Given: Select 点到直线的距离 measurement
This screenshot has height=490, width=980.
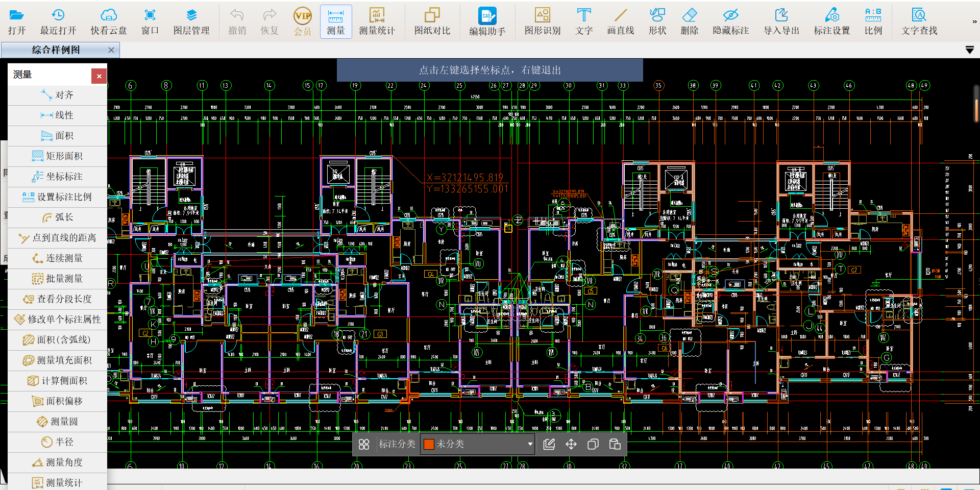Looking at the screenshot, I should click(57, 238).
